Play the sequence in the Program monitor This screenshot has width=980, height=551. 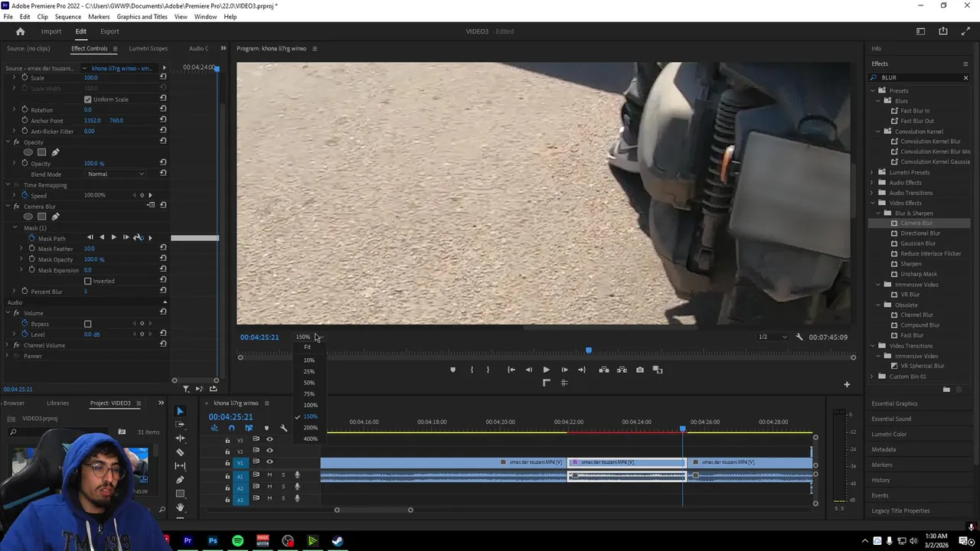(x=546, y=370)
